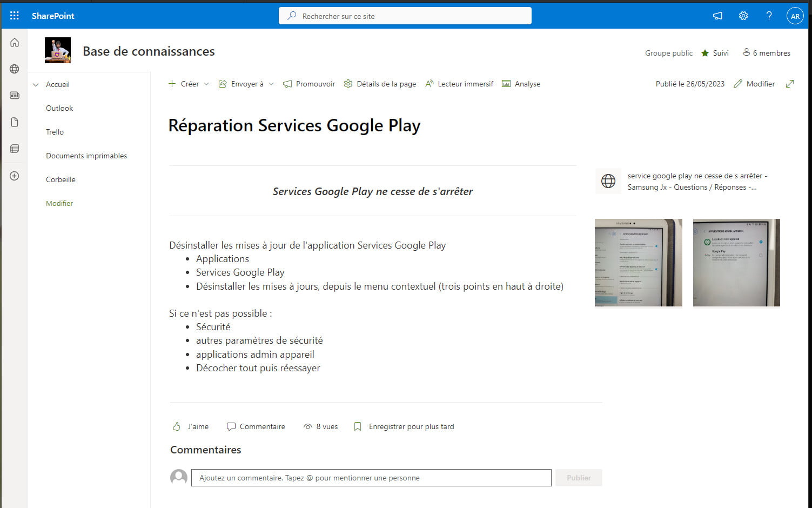Open the Trello navigation item

click(55, 132)
